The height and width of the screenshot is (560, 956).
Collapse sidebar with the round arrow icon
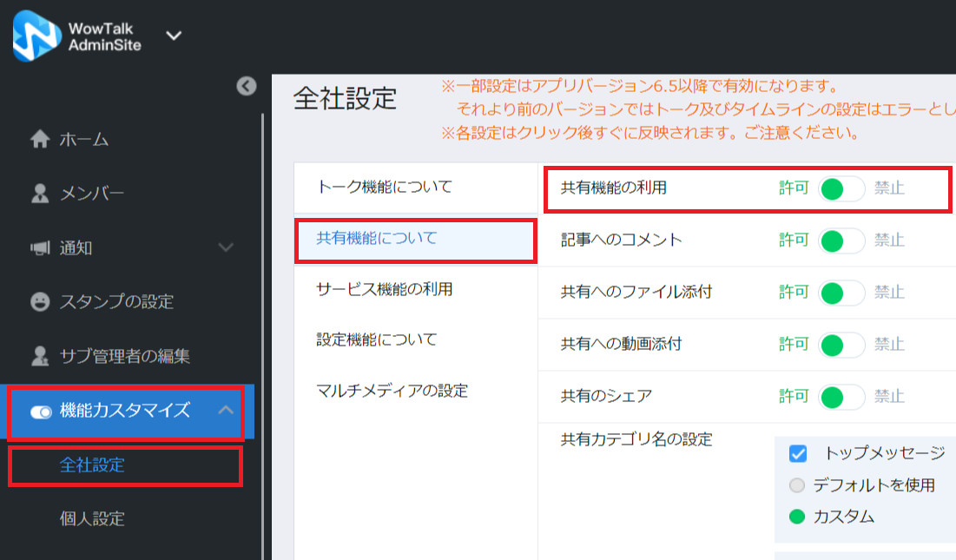(x=247, y=85)
